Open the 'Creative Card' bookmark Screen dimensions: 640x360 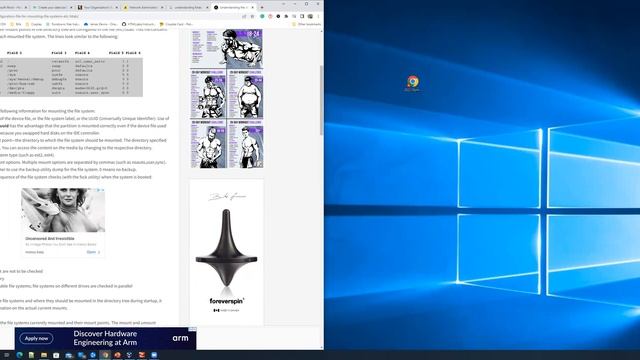(x=176, y=24)
